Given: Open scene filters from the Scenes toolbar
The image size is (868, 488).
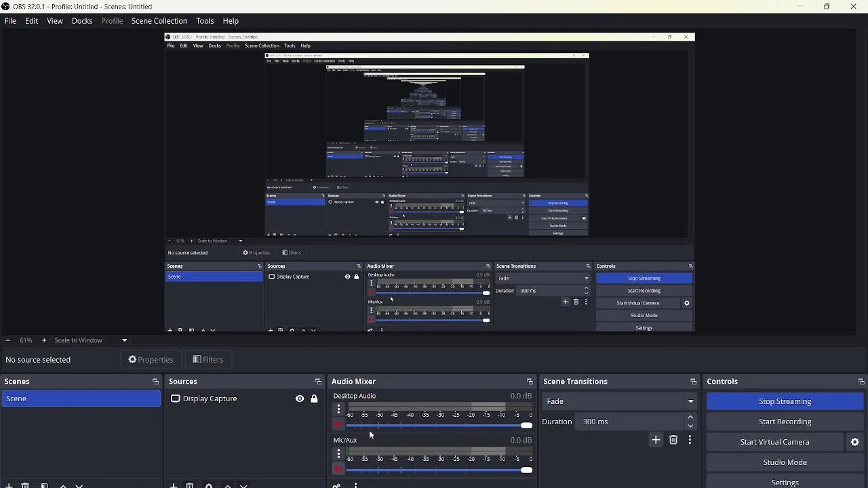Looking at the screenshot, I should [x=44, y=485].
